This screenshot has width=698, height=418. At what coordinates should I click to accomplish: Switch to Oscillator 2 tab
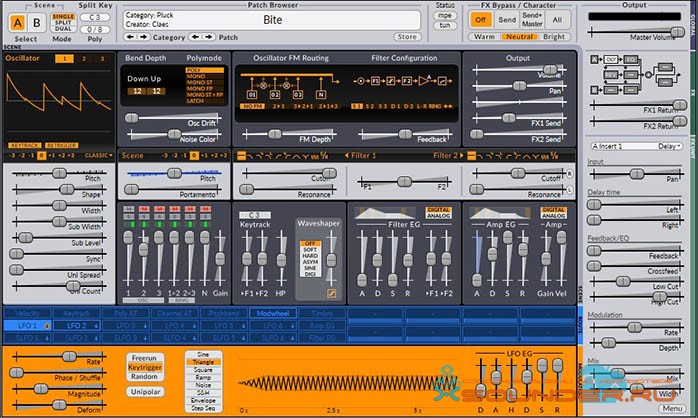(84, 59)
